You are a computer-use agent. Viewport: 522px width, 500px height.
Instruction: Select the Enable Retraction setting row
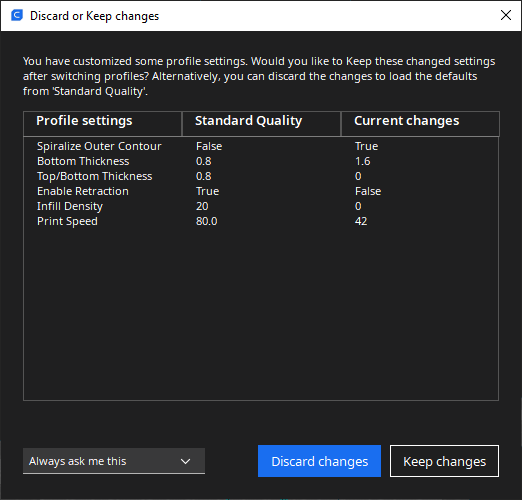(261, 191)
